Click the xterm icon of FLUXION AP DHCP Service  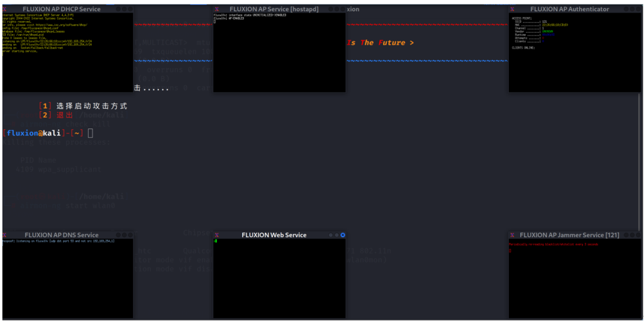pos(4,9)
